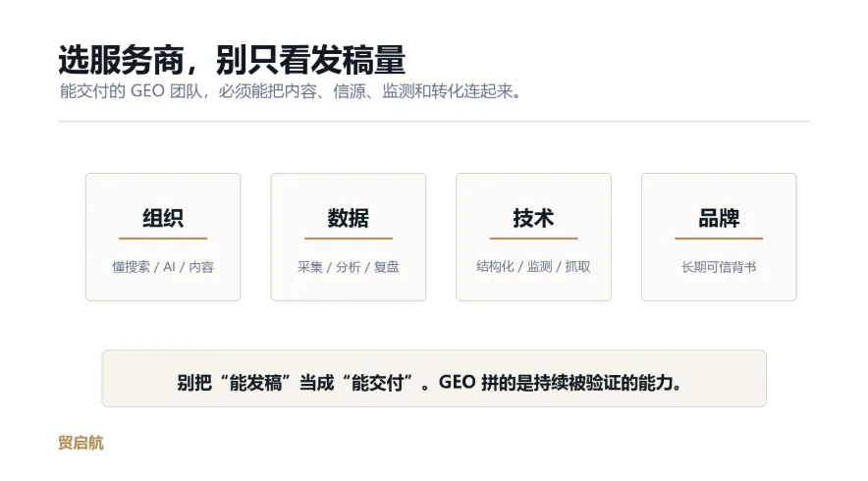The width and height of the screenshot is (868, 481).
Task: Click the golden underline beneath 组织
Action: (163, 239)
